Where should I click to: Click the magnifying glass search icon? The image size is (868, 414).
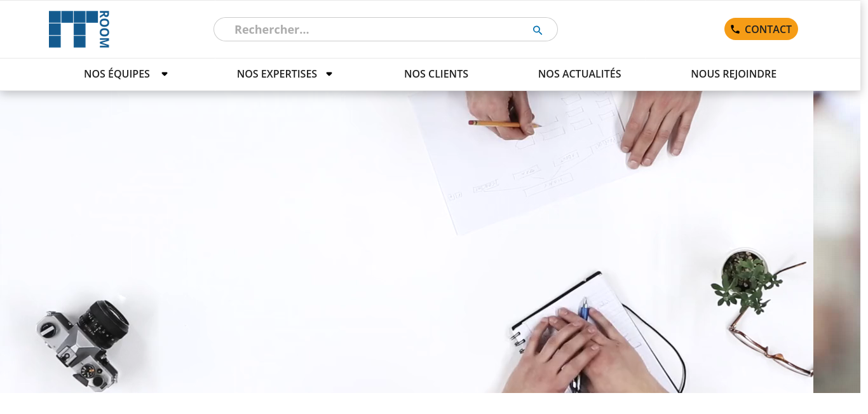tap(538, 30)
